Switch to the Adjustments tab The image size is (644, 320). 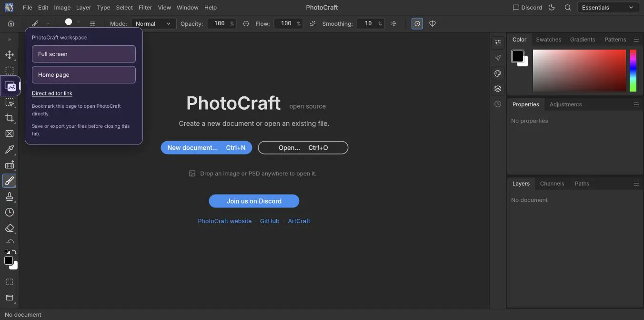pos(565,104)
